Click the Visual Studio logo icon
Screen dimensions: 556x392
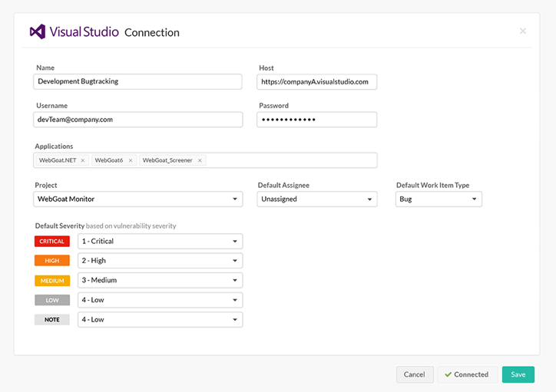(x=38, y=32)
